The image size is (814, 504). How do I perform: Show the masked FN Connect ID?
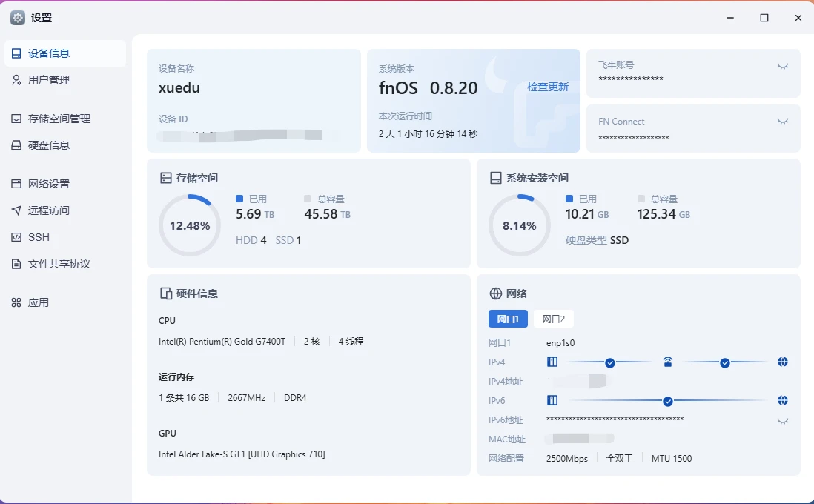[x=782, y=122]
